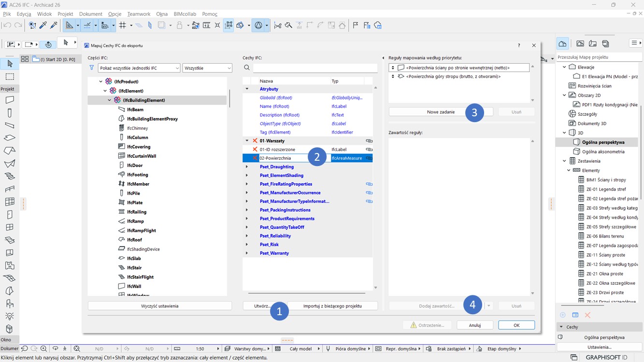This screenshot has width=644, height=362.
Task: Click the scissors Split tool in toolbar
Action: [278, 25]
